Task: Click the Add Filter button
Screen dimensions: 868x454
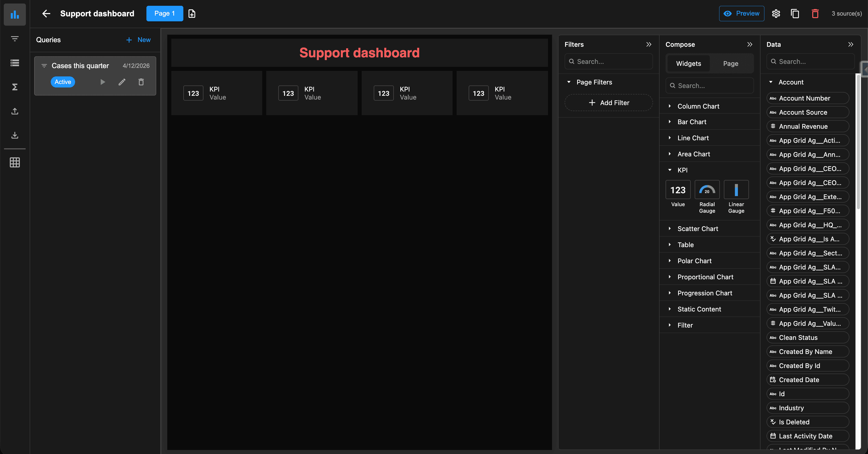Action: pos(609,103)
